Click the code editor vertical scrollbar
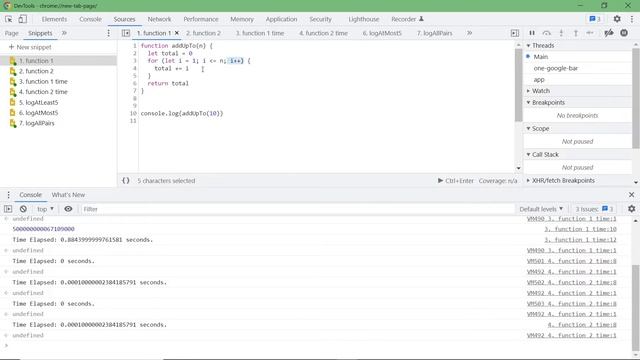 (x=518, y=85)
